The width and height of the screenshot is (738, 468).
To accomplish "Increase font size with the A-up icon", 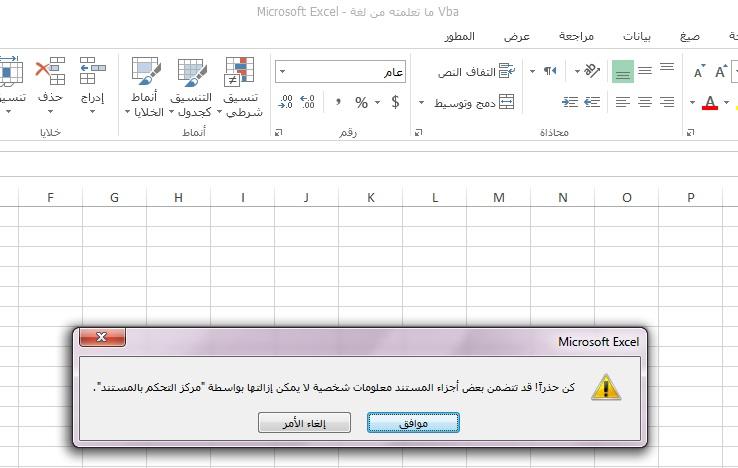I will pos(721,71).
